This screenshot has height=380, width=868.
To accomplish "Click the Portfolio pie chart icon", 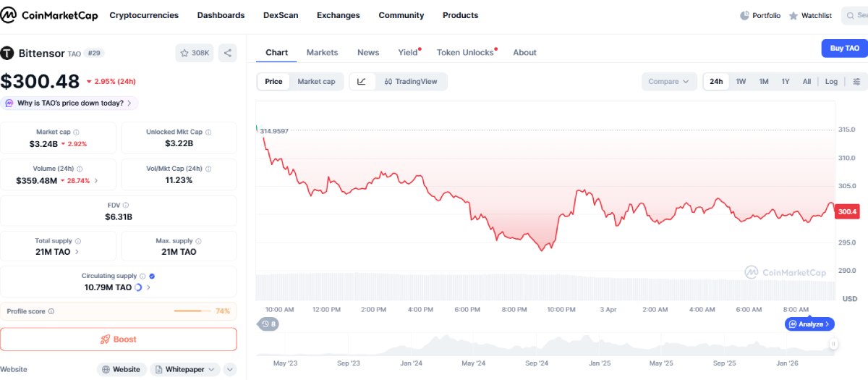I will click(x=745, y=15).
